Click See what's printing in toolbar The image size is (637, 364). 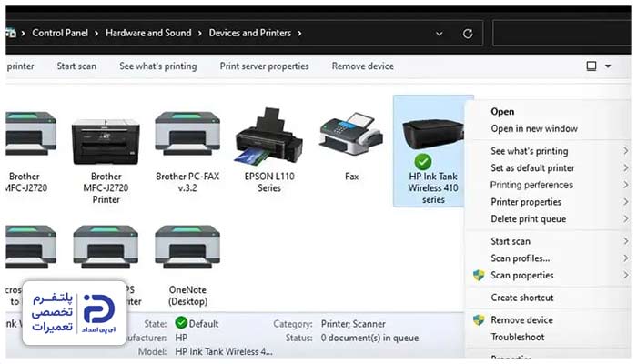[x=158, y=66]
